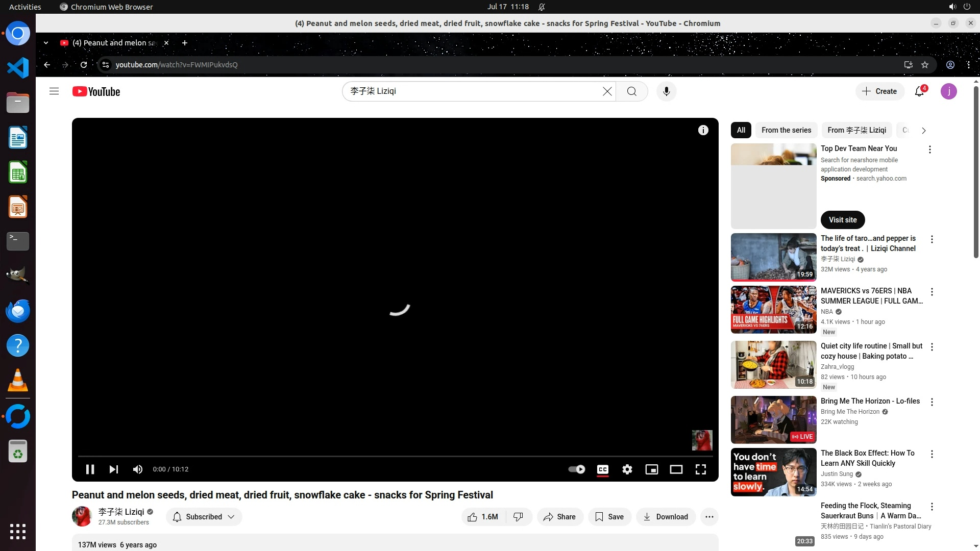Select "From the series" chip
Image resolution: width=980 pixels, height=551 pixels.
(786, 130)
